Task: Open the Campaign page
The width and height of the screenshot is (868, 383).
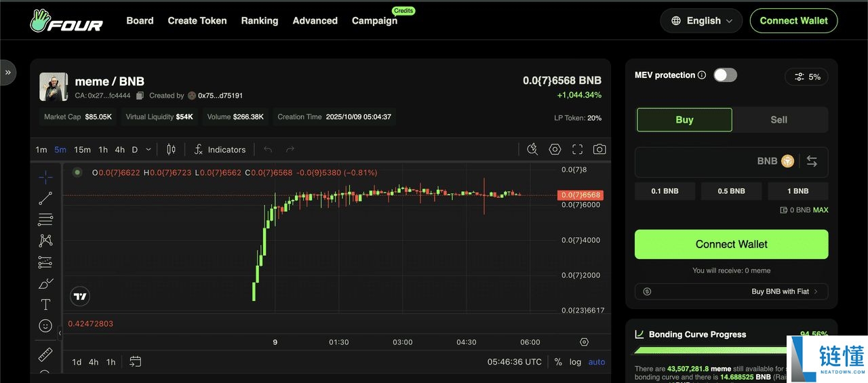Action: 374,20
